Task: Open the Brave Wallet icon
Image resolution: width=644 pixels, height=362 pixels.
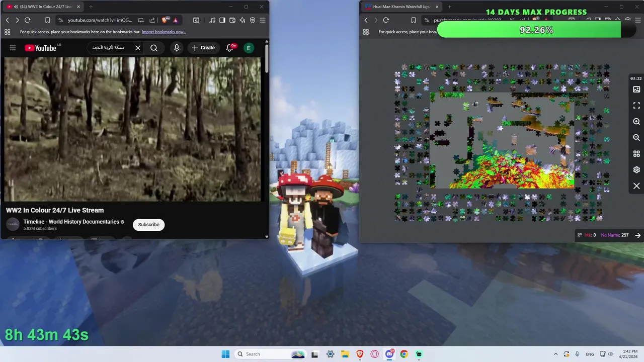Action: pos(232,20)
